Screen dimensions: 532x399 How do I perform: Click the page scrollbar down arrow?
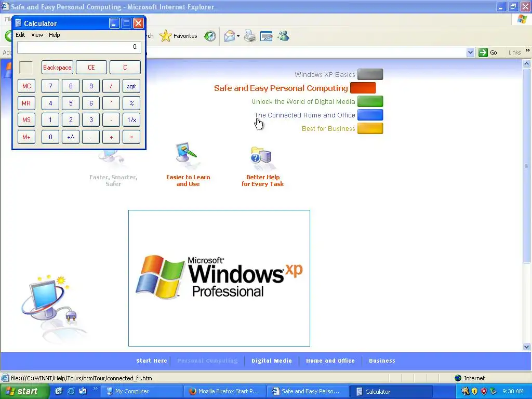527,347
